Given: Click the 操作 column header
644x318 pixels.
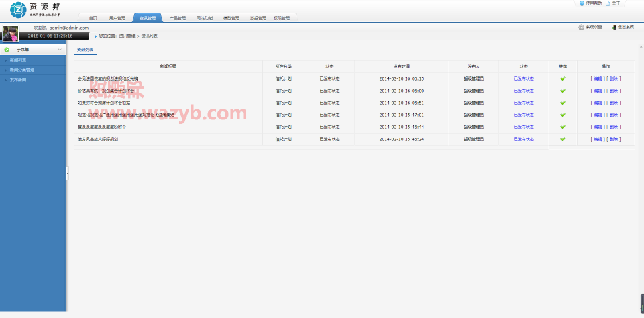Looking at the screenshot, I should click(x=606, y=66).
